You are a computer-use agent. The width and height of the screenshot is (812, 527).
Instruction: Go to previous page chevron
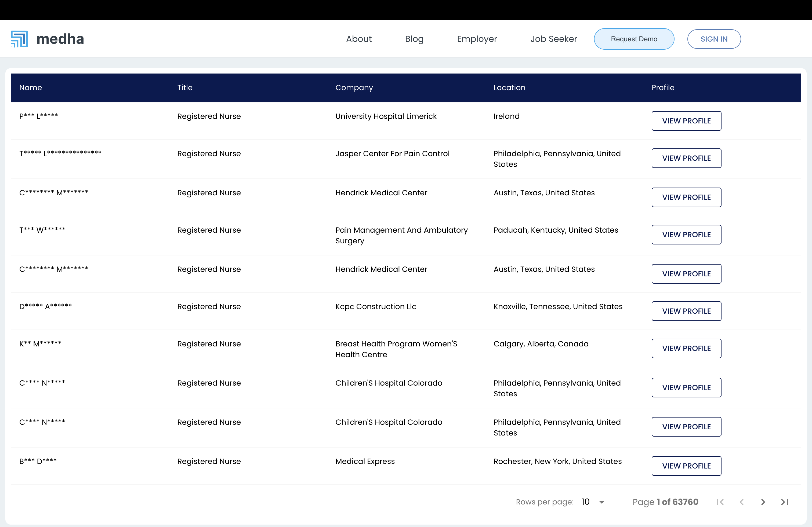pyautogui.click(x=741, y=502)
